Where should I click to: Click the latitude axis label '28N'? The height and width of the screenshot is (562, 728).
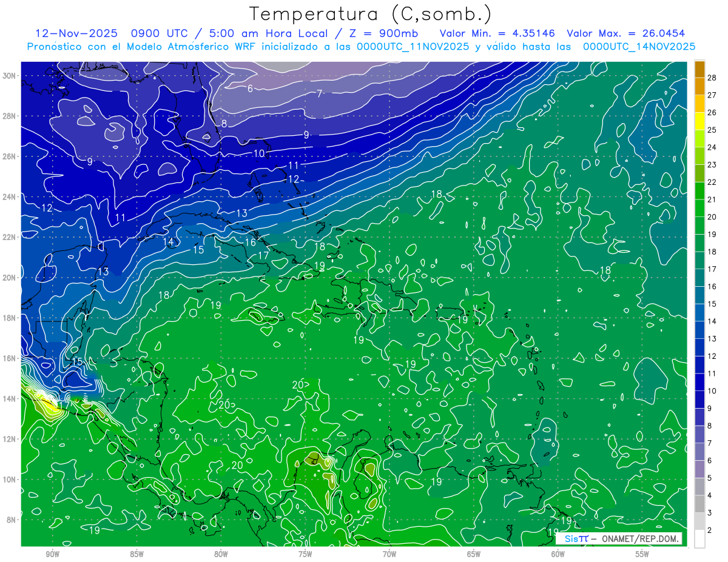8,116
